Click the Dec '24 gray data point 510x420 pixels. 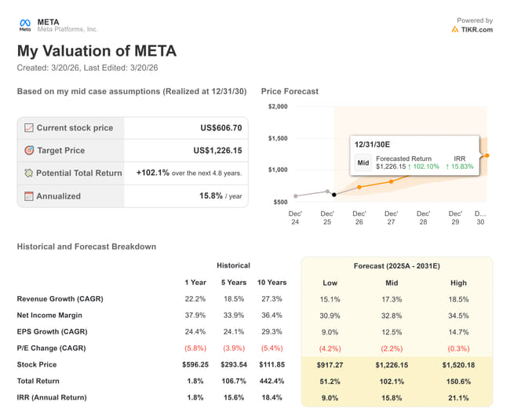pyautogui.click(x=296, y=196)
